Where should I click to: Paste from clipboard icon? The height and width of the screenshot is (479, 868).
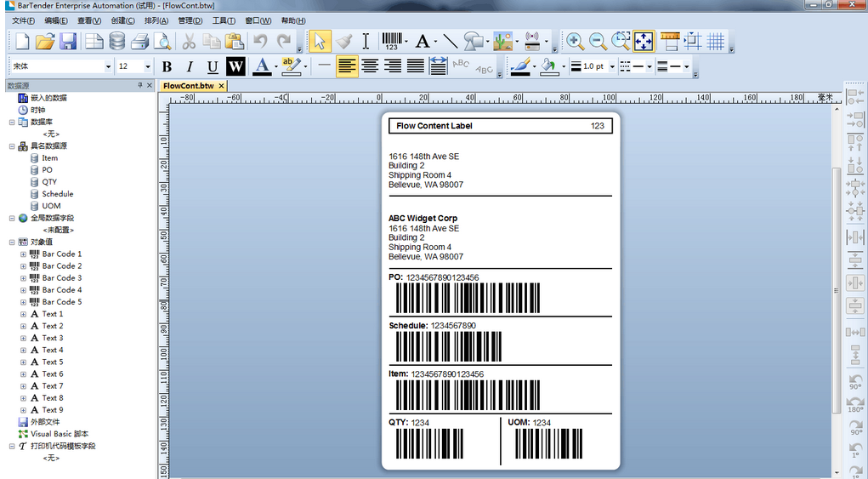click(235, 42)
